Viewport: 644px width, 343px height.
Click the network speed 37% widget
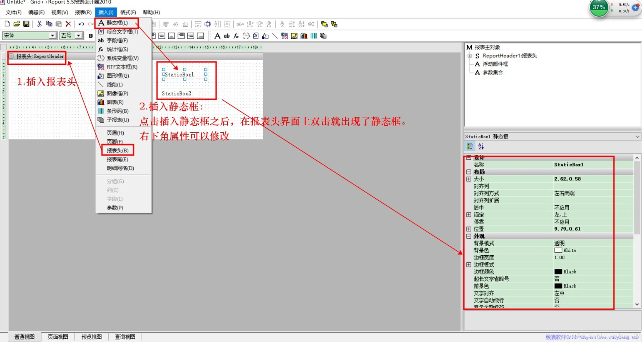click(600, 7)
